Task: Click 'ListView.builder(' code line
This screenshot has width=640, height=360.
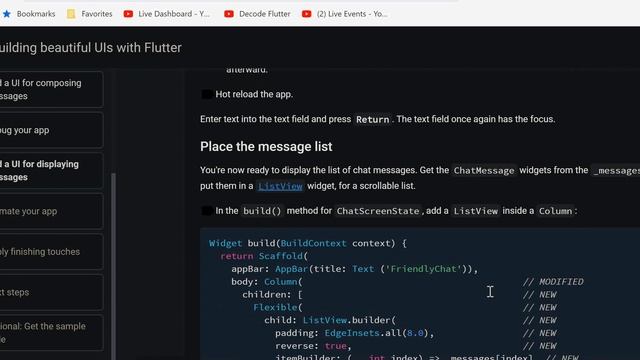Action: (x=330, y=320)
